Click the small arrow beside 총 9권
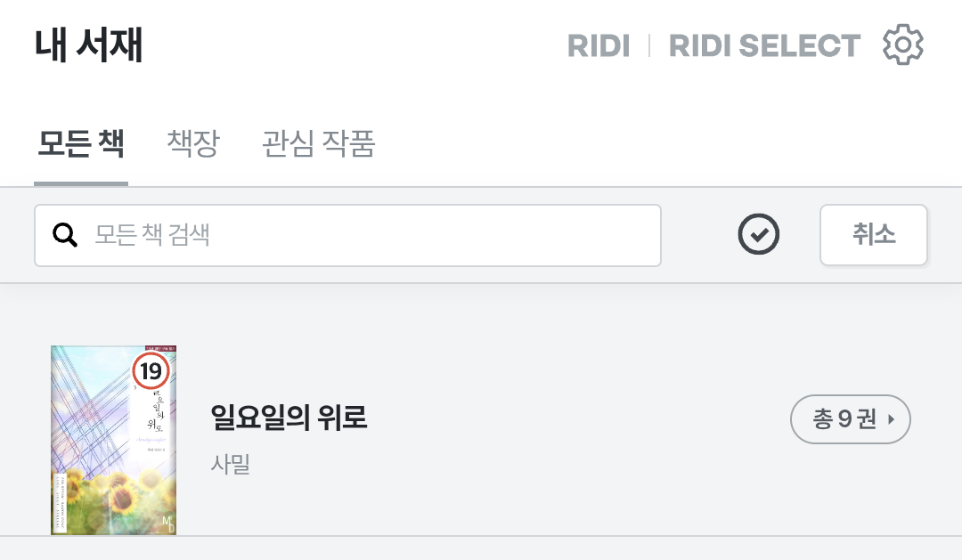This screenshot has height=560, width=962. point(892,419)
